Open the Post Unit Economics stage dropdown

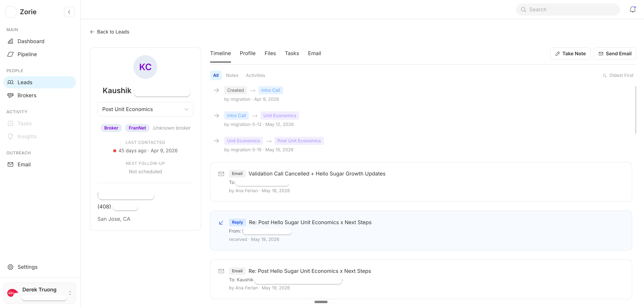pyautogui.click(x=145, y=109)
